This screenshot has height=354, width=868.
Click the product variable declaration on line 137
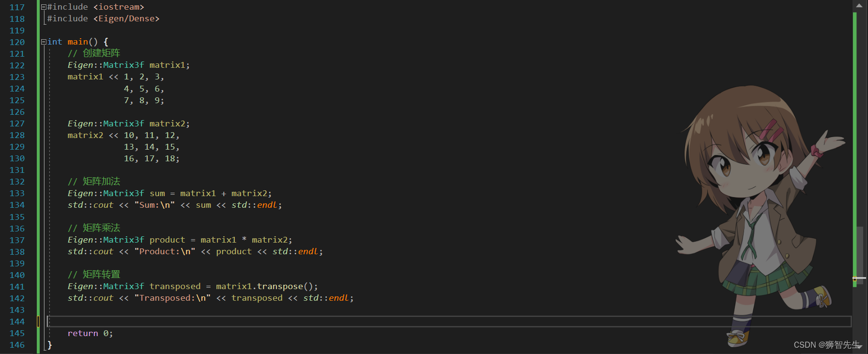167,240
